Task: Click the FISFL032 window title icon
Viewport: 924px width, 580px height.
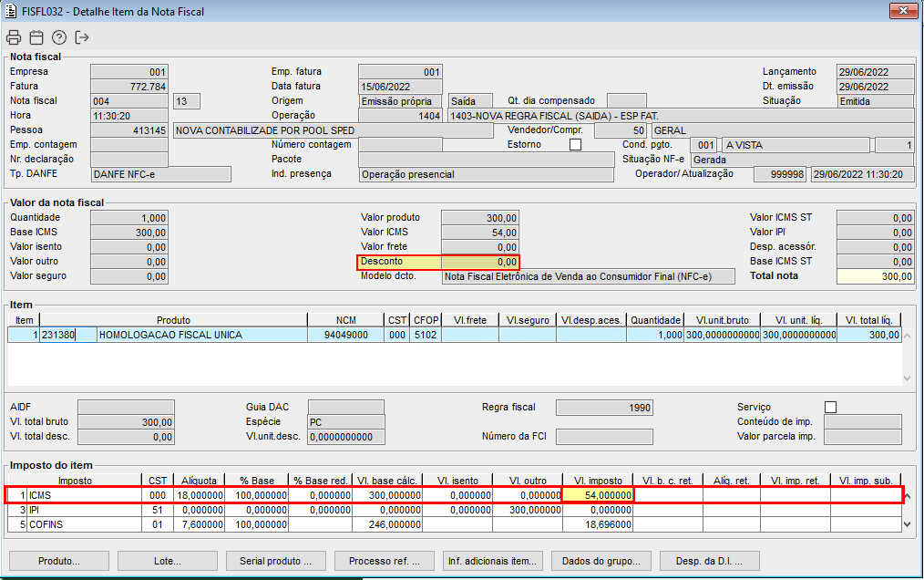Action: point(11,12)
